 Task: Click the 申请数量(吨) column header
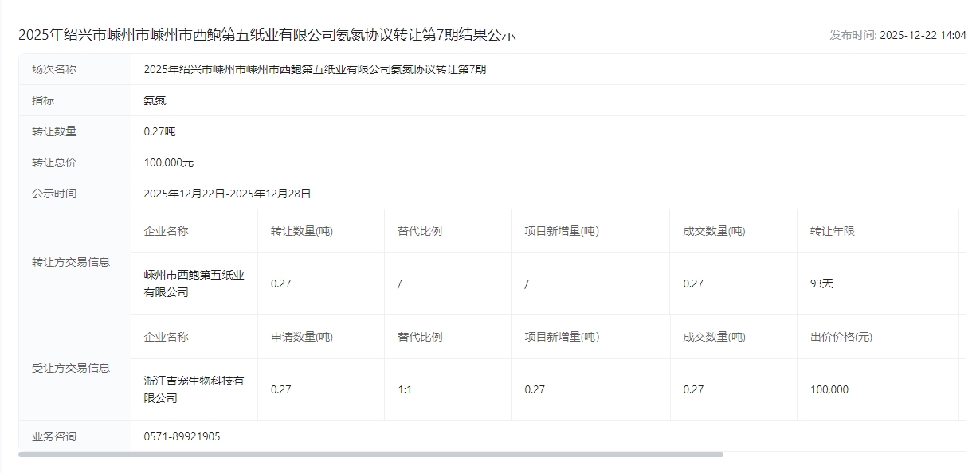[301, 337]
